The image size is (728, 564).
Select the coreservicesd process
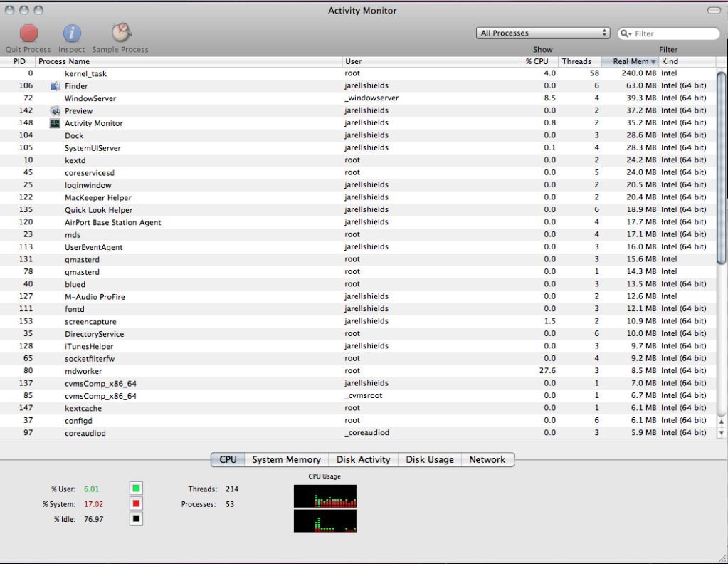(x=358, y=173)
